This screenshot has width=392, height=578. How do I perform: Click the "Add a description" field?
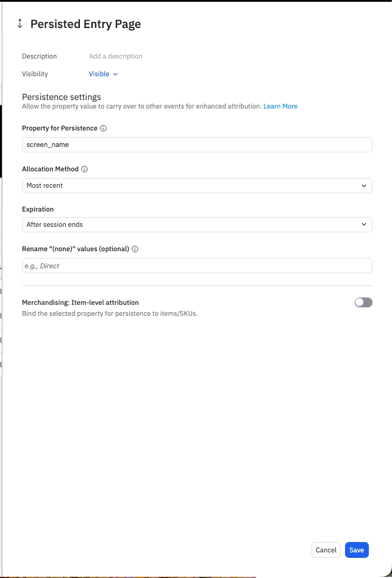click(116, 56)
